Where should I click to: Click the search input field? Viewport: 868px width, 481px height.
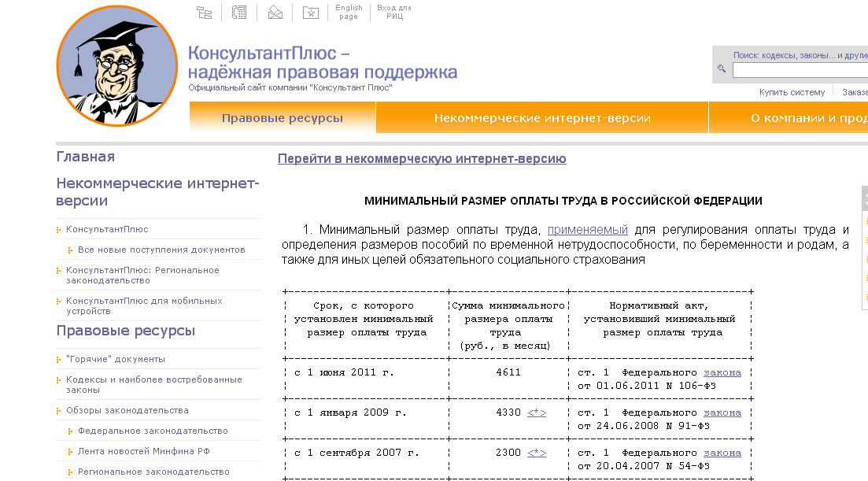coord(800,70)
